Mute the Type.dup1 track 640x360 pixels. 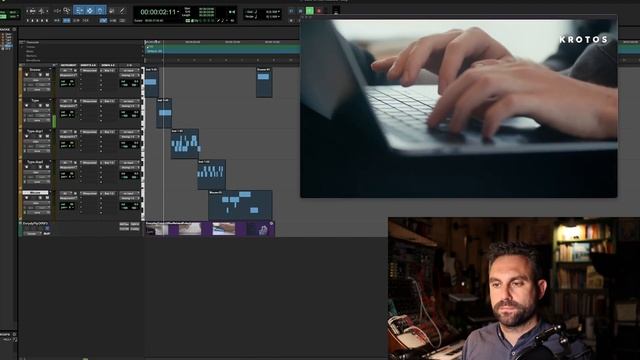[x=47, y=136]
